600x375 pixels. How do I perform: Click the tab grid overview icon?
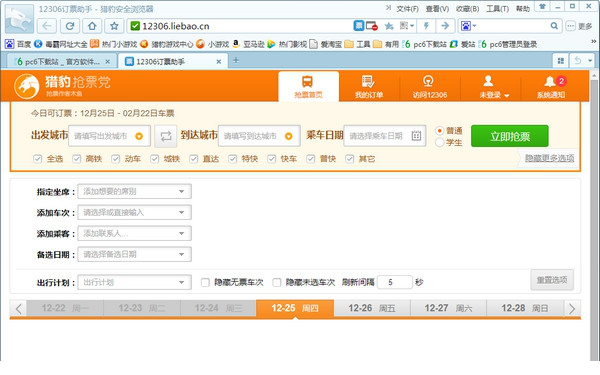(x=561, y=60)
